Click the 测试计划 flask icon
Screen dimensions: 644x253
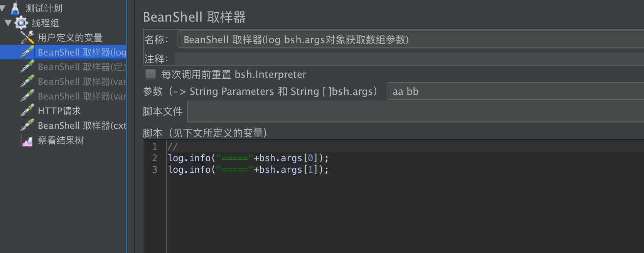click(x=15, y=8)
